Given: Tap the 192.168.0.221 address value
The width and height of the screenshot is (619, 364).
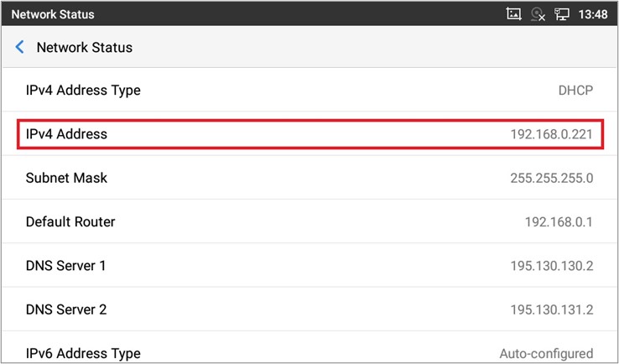Looking at the screenshot, I should [x=551, y=134].
